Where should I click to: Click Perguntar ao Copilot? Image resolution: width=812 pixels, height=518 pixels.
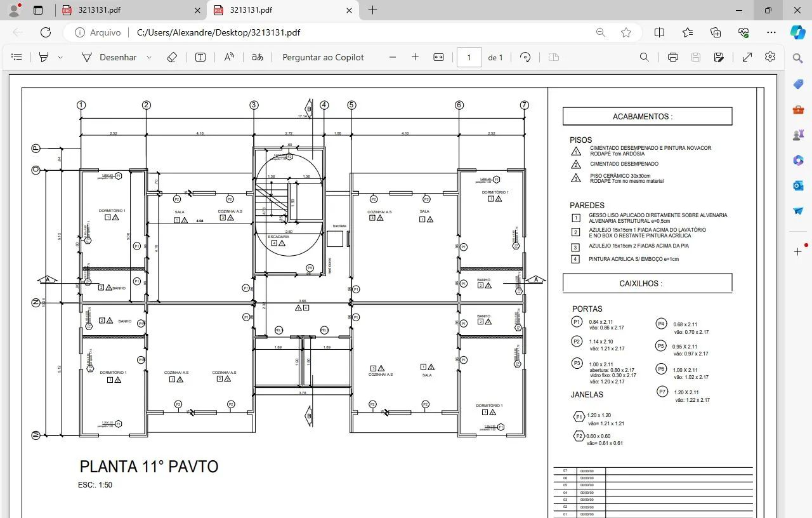point(324,56)
